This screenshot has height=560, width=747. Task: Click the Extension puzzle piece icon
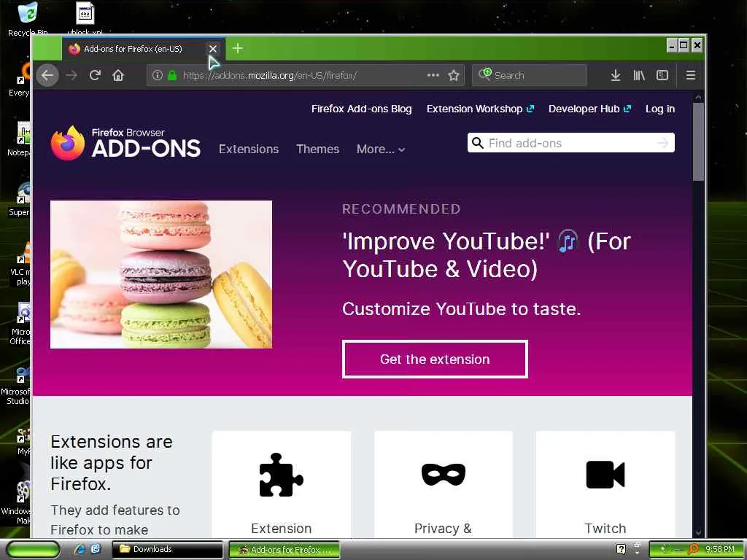[281, 475]
